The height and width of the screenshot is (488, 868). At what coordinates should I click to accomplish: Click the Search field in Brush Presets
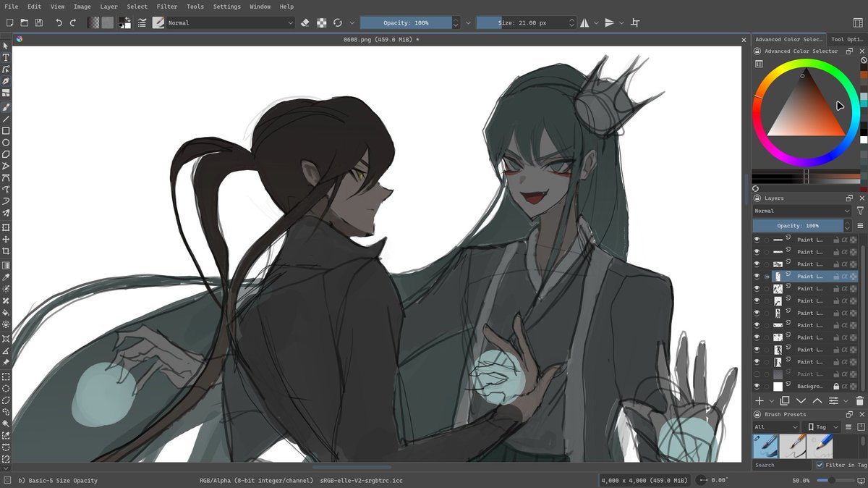782,465
